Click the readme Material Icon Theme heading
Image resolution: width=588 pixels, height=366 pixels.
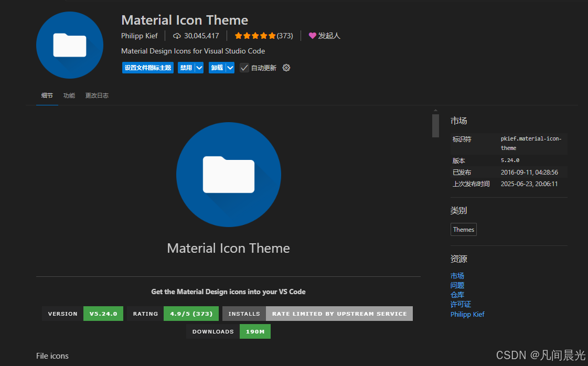click(228, 248)
